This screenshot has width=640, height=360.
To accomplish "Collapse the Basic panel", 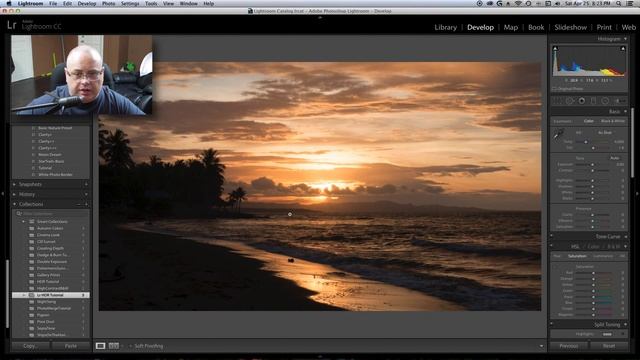I will [x=625, y=111].
